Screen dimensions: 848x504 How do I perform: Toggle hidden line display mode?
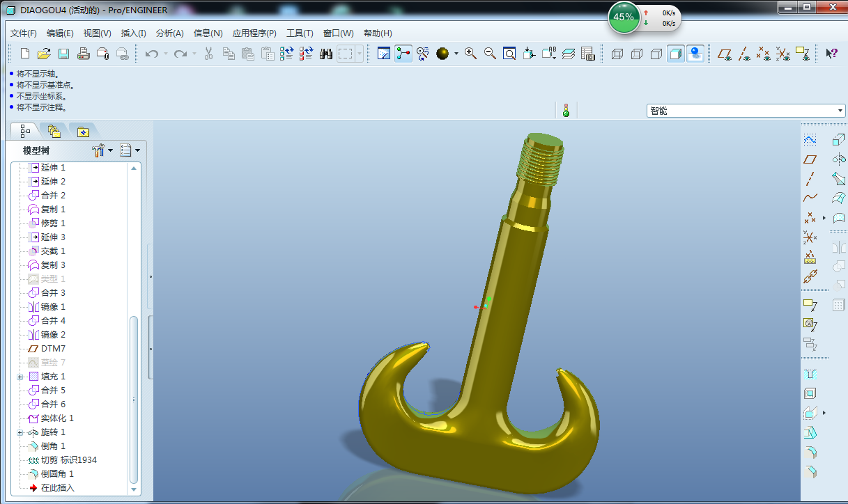[636, 54]
